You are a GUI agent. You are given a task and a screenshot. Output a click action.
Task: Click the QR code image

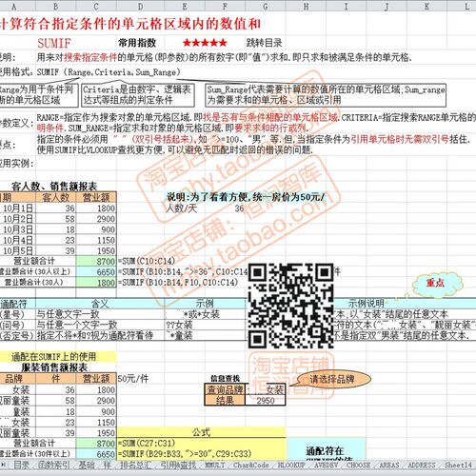[290, 306]
